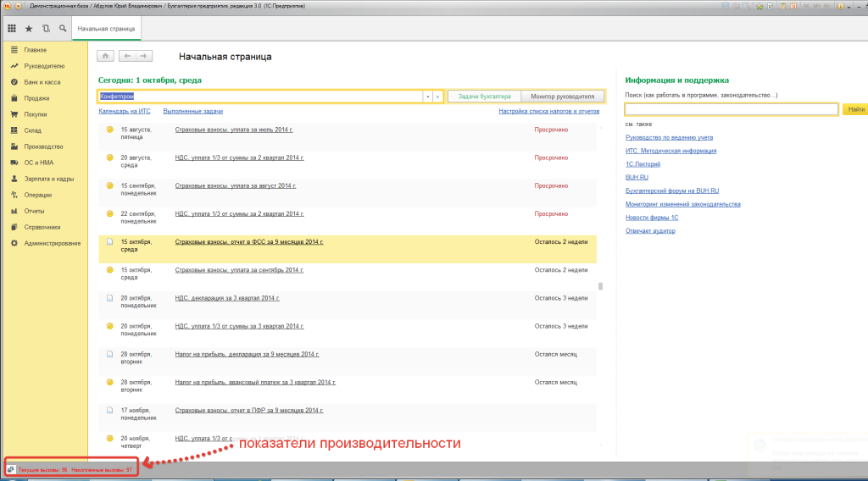The image size is (868, 481).
Task: Open the Справочники section
Action: pos(42,227)
